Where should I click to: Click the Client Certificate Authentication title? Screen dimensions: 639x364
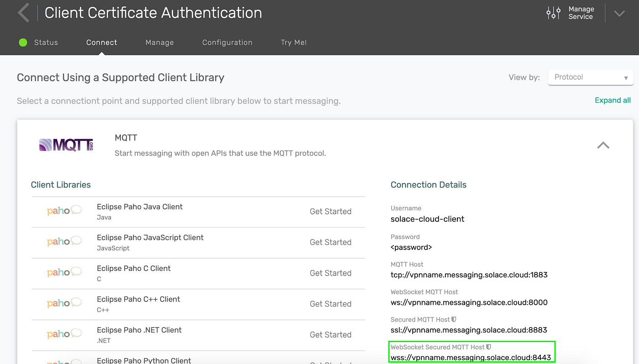153,13
